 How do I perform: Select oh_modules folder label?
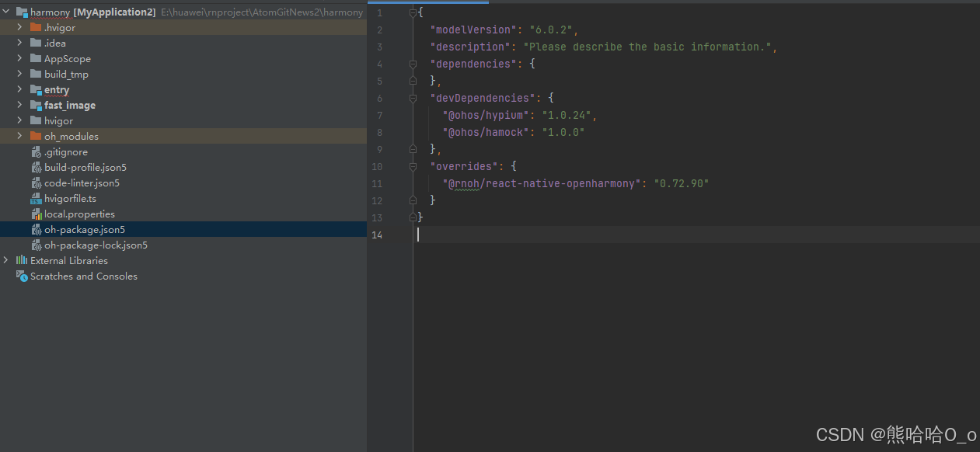coord(71,136)
